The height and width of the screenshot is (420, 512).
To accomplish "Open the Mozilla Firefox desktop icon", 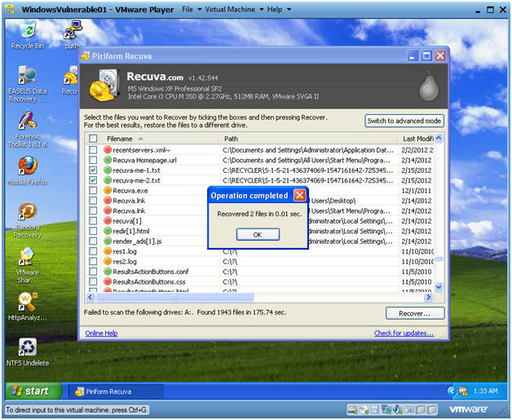I will click(28, 170).
